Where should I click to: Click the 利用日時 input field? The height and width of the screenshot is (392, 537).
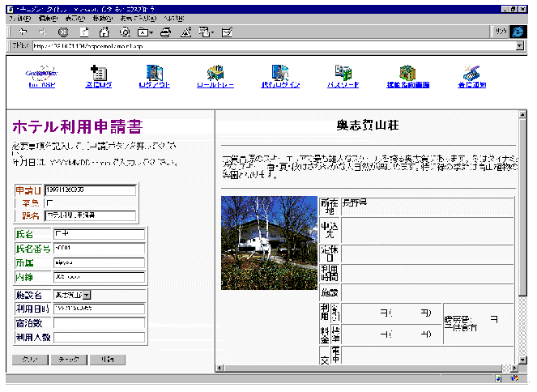click(99, 309)
